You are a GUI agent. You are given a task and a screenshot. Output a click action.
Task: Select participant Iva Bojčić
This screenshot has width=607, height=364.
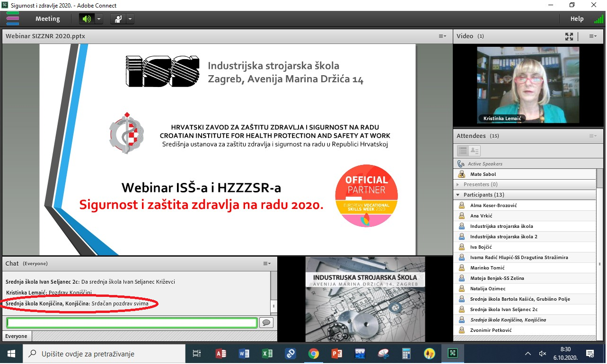tap(525, 247)
